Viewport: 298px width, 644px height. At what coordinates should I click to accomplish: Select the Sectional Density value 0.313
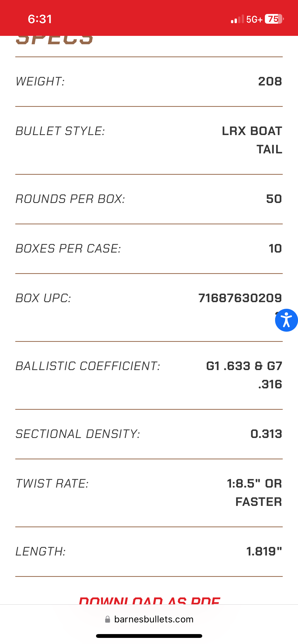click(x=266, y=434)
